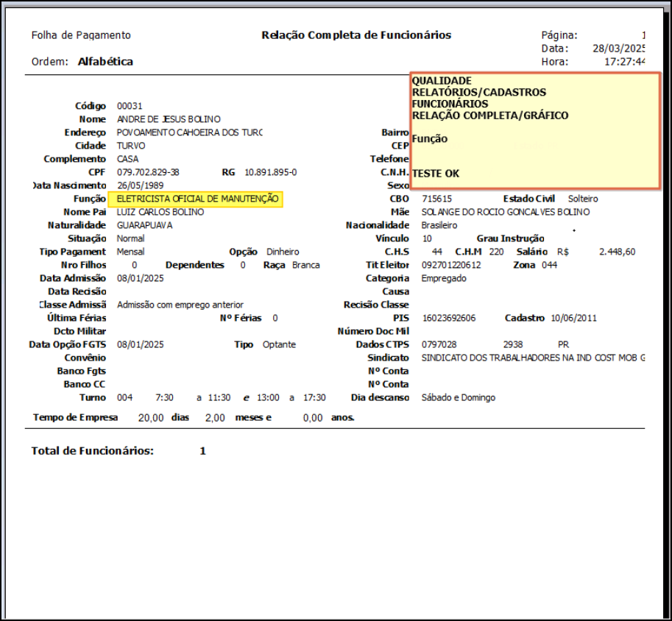672x621 pixels.
Task: Click the Vínculo value "10"
Action: 427,238
